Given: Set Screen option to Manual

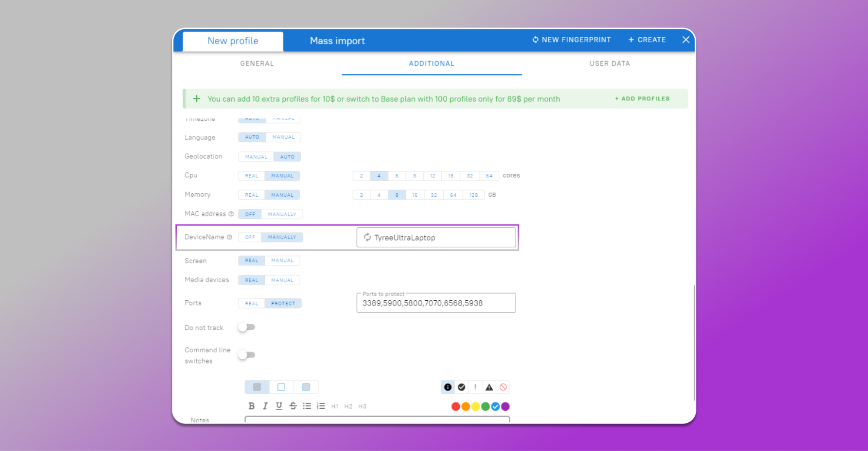Looking at the screenshot, I should click(x=282, y=261).
